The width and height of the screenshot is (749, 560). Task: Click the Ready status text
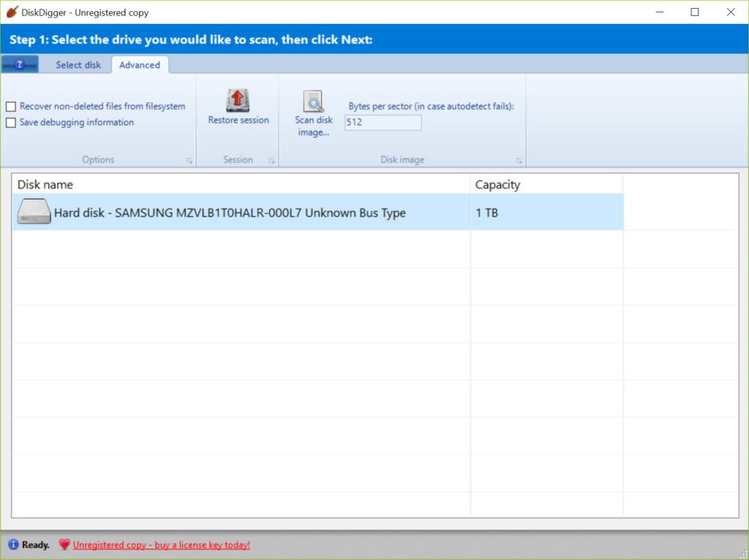click(36, 545)
